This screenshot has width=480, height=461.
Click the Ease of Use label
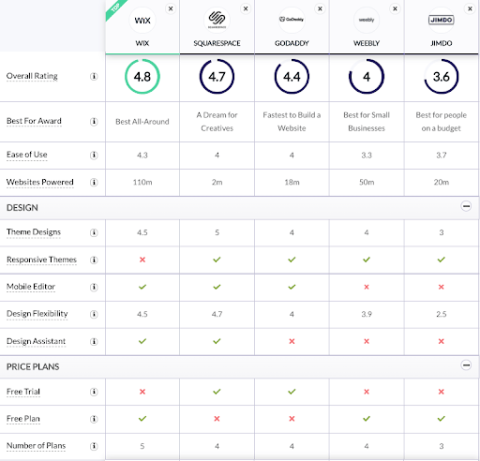[x=27, y=155]
